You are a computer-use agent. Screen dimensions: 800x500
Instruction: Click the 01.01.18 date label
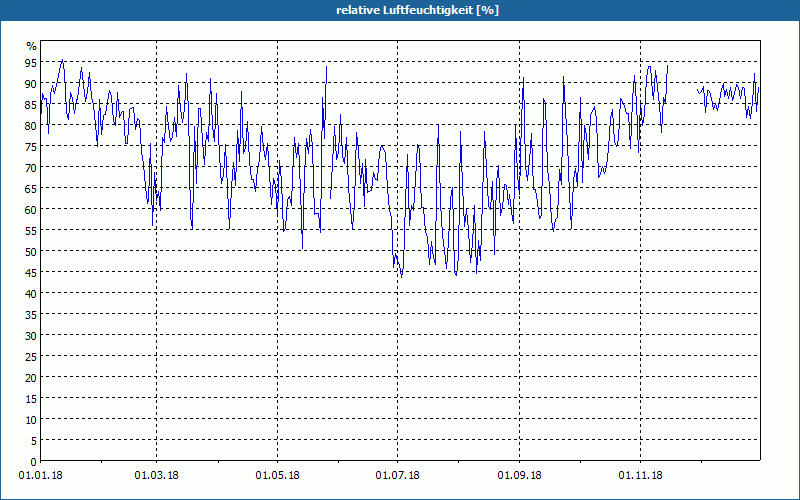(41, 476)
